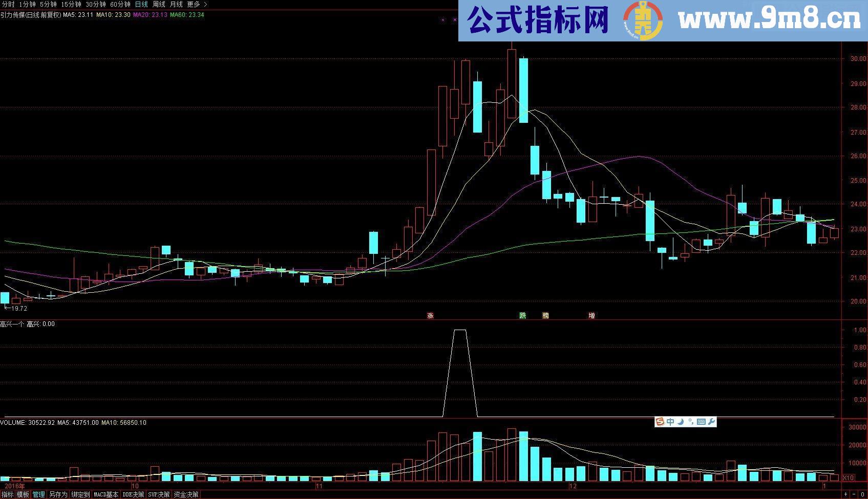Select the 分时 intraday view
Image resolution: width=868 pixels, height=499 pixels.
[9, 4]
